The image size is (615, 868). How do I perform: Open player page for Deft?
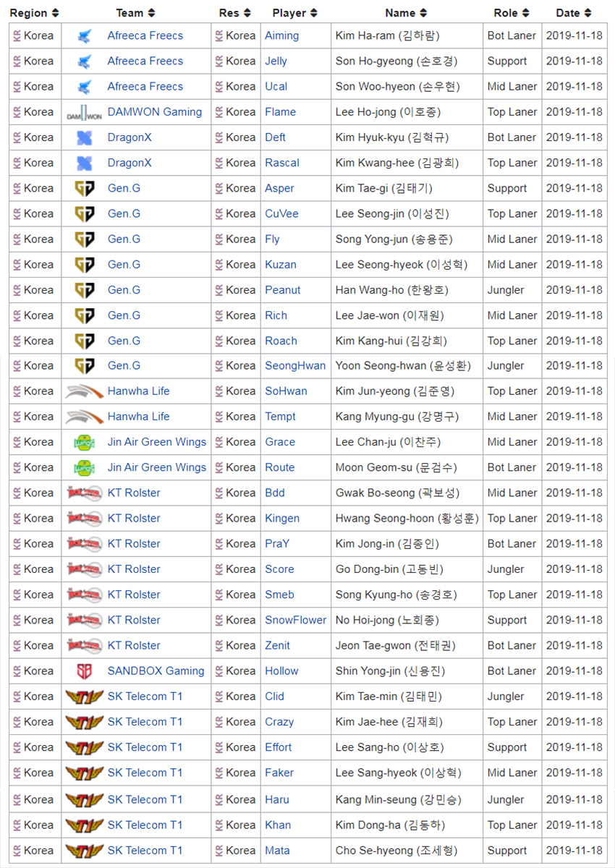point(275,137)
